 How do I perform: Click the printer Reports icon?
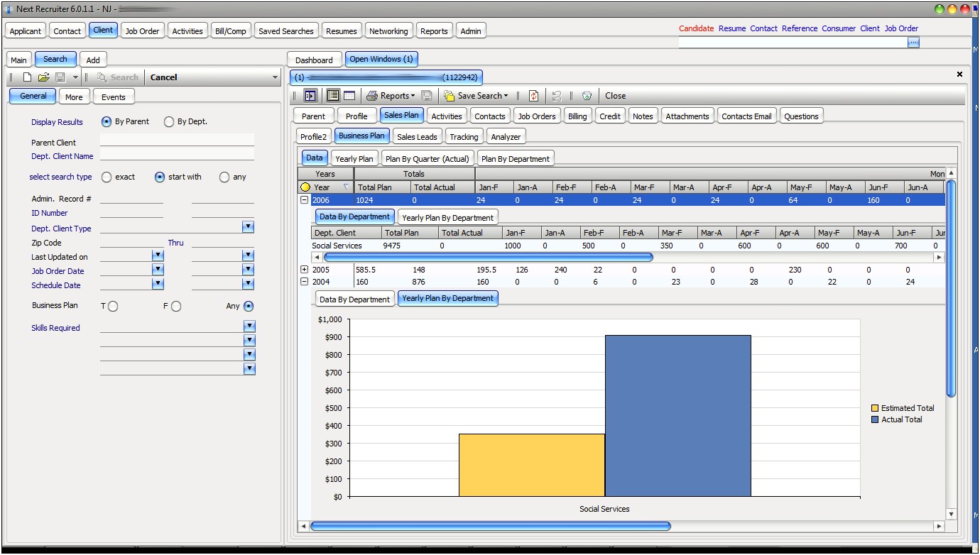point(372,96)
